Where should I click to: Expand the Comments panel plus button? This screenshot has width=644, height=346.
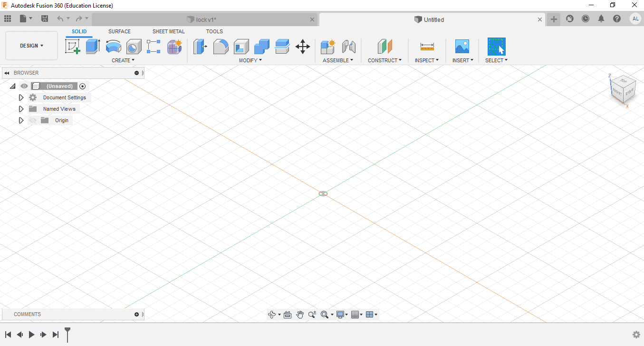pyautogui.click(x=137, y=314)
